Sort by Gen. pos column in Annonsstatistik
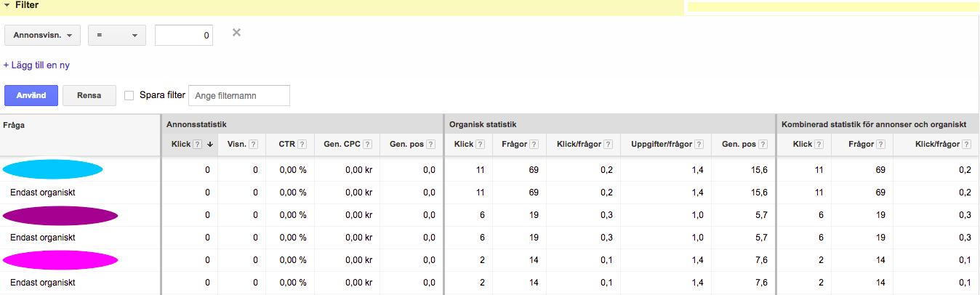 pos(406,145)
